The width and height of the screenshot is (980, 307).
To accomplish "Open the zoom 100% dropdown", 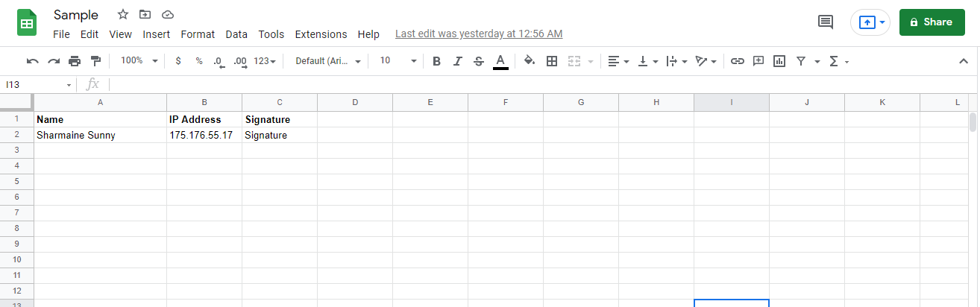I will pos(139,61).
